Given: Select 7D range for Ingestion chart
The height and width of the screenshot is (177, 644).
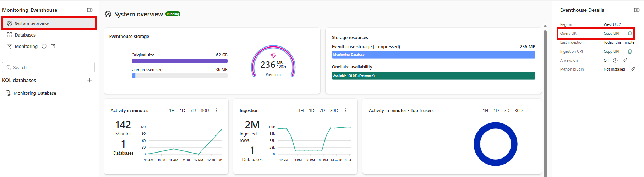Looking at the screenshot, I should click(322, 111).
